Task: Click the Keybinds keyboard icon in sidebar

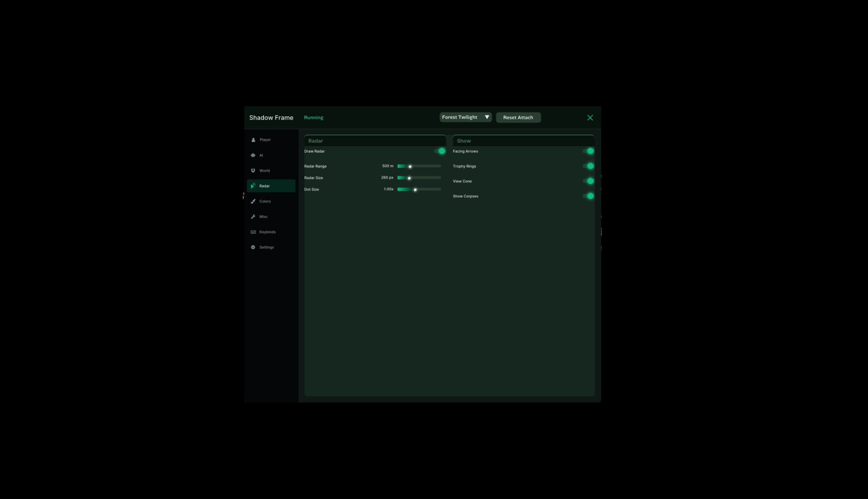Action: coord(253,232)
